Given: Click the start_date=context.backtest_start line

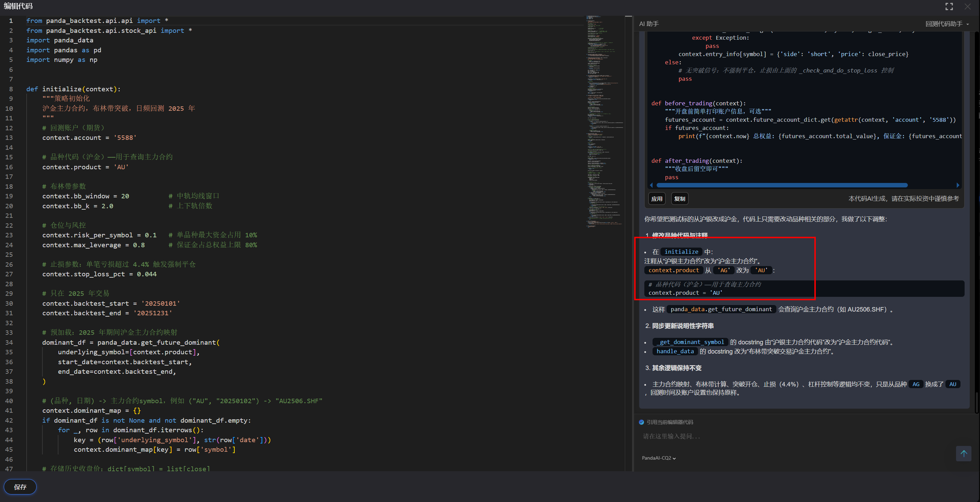Looking at the screenshot, I should tap(125, 362).
